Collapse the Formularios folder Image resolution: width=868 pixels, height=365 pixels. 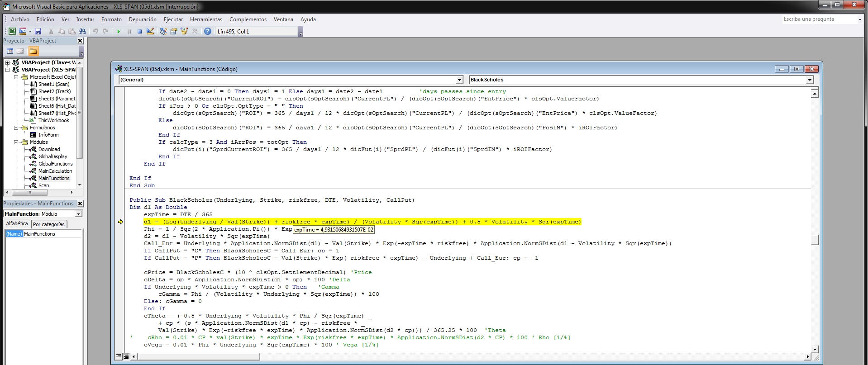[x=16, y=128]
